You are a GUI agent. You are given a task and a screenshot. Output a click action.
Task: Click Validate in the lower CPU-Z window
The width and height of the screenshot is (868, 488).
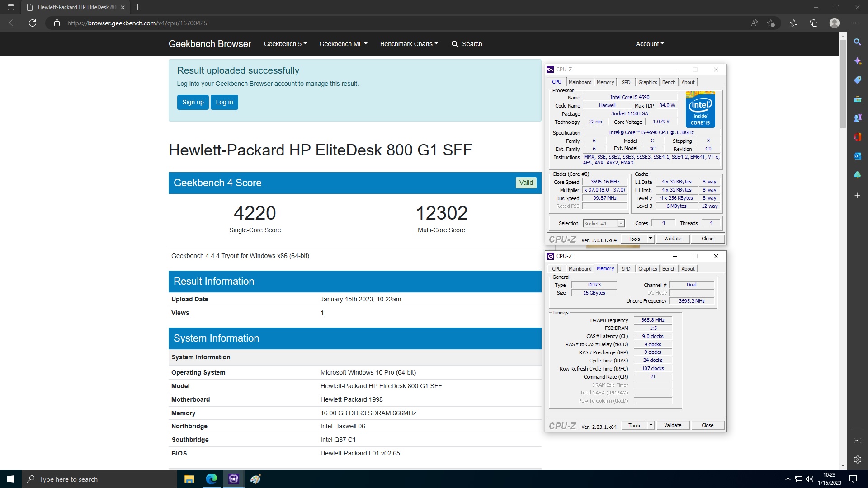point(673,425)
